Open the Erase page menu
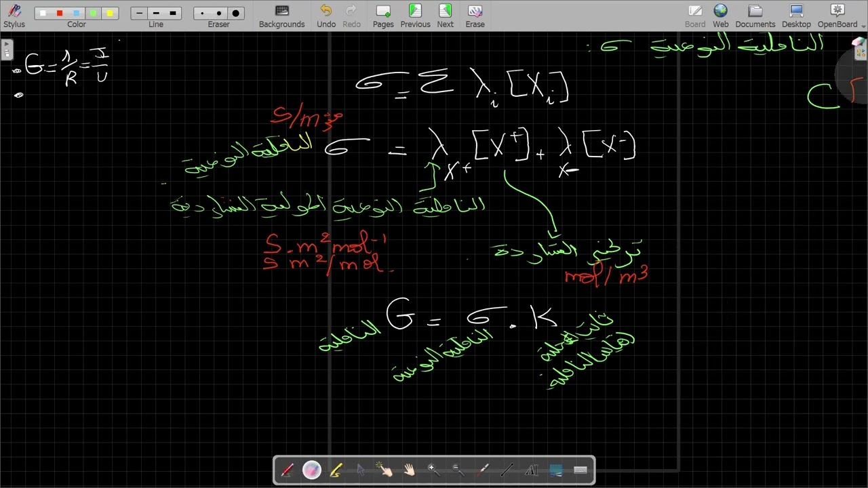This screenshot has width=868, height=488. pos(475,16)
